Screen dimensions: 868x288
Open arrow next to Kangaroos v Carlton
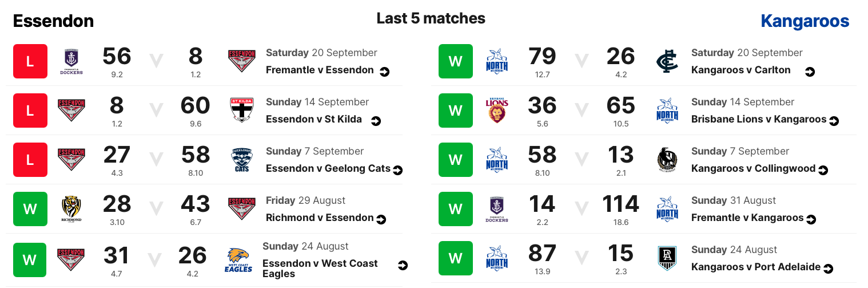click(x=810, y=72)
